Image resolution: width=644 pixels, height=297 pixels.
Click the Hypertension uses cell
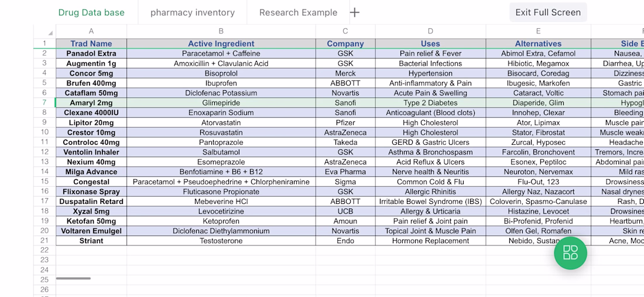430,73
